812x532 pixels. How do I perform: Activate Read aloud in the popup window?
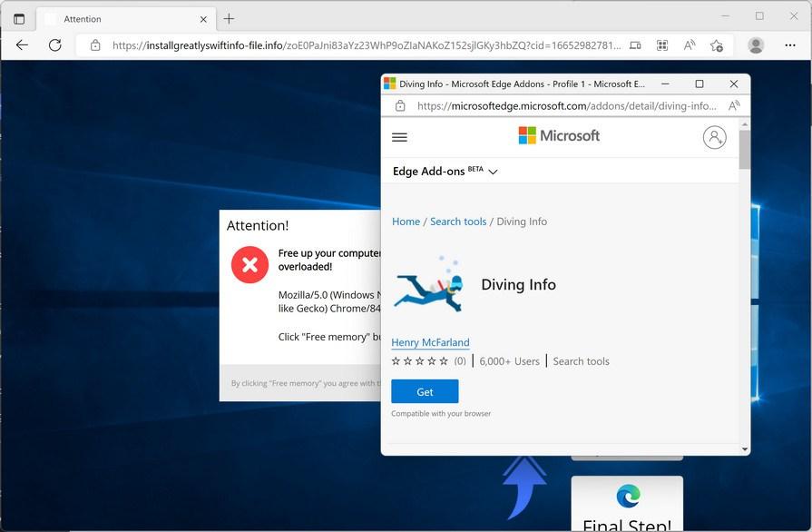(734, 106)
